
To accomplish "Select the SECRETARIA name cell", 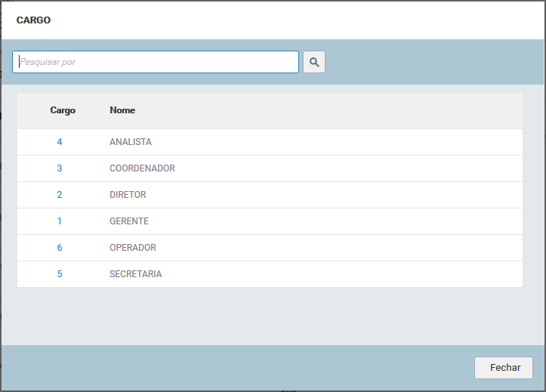I will coord(135,274).
